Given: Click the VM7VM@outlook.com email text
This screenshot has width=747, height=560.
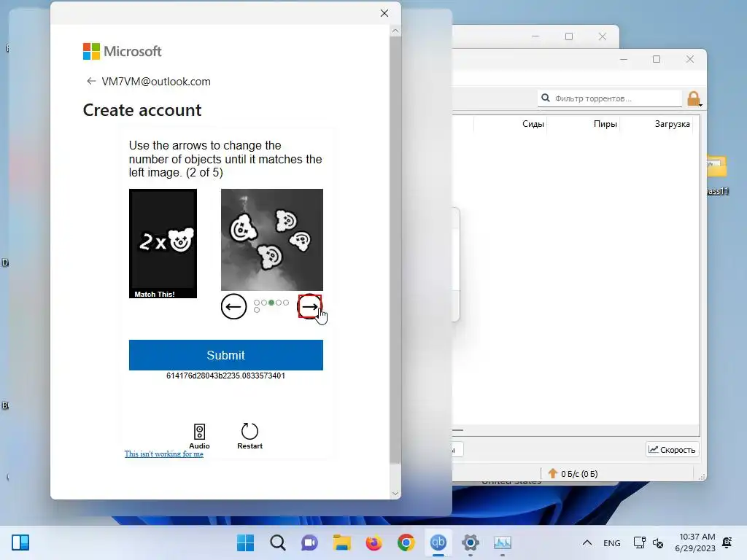Looking at the screenshot, I should [x=156, y=82].
